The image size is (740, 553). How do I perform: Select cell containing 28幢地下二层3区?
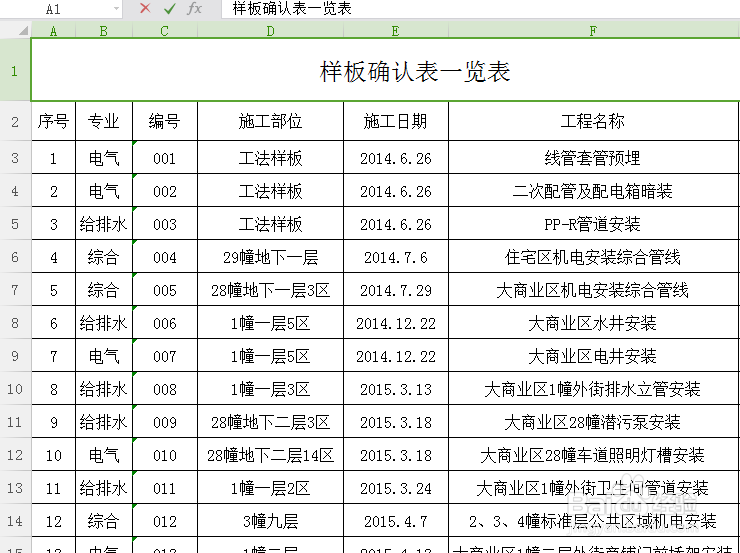270,422
